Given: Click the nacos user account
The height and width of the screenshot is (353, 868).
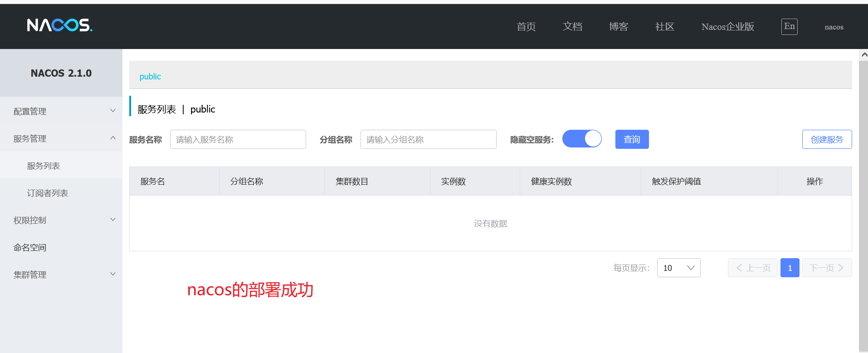Looking at the screenshot, I should pyautogui.click(x=834, y=27).
